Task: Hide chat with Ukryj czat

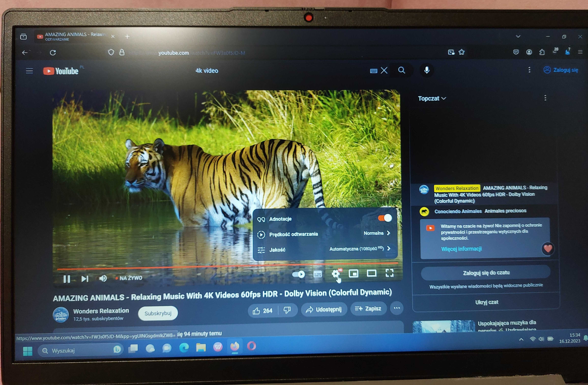Action: (486, 302)
